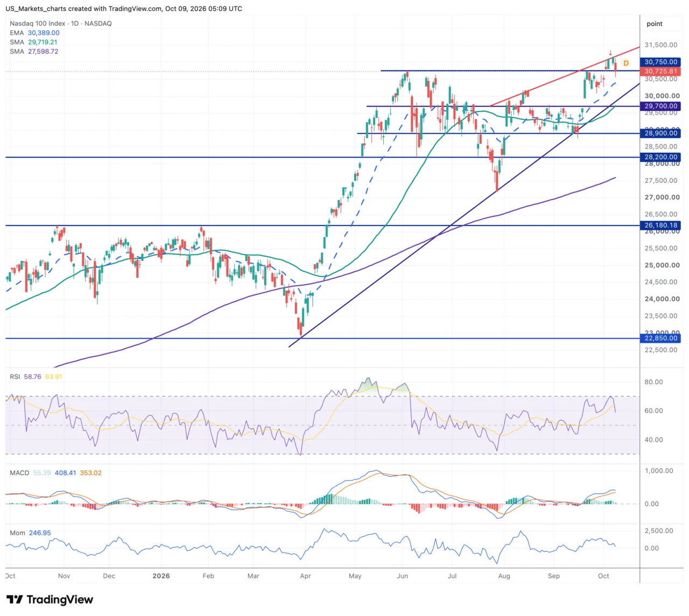Screen dimensions: 689x616
Task: Select the EMA 30,389.00 indicator legend
Action: 34,33
